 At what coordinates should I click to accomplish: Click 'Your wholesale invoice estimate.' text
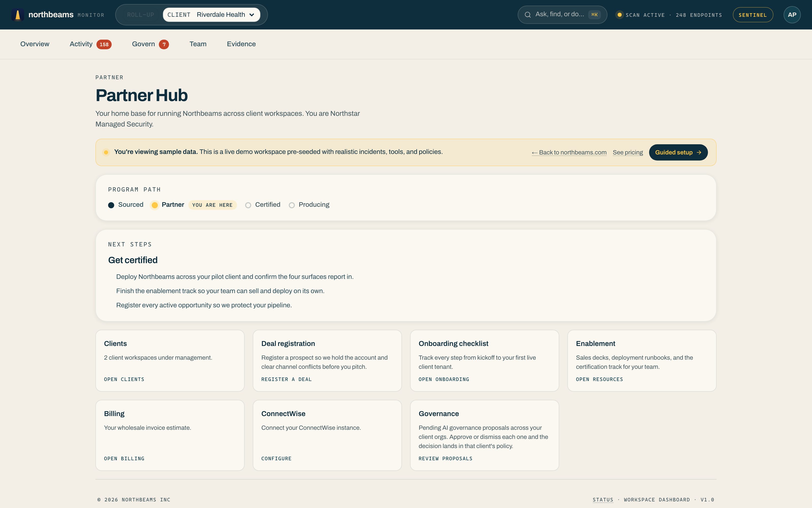pos(148,428)
